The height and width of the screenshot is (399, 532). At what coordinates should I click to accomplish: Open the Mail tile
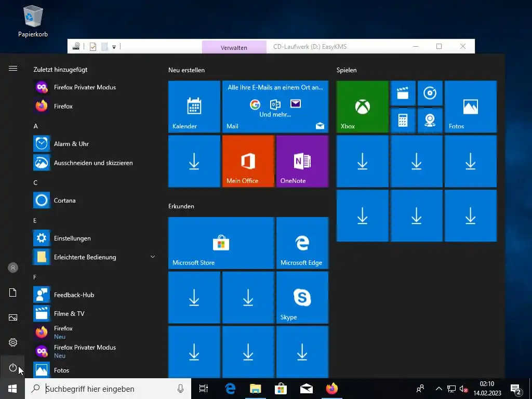click(x=275, y=107)
